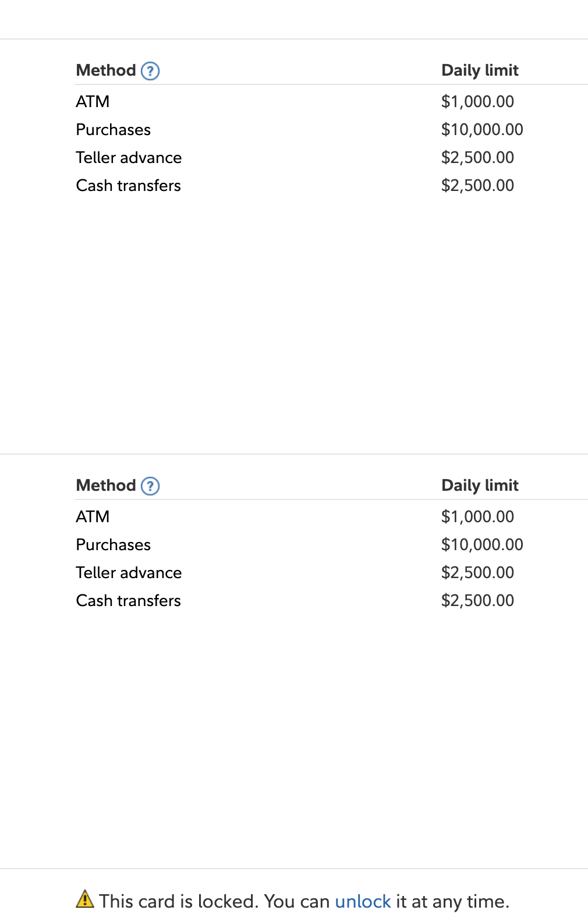
Task: Select the Method header in upper table
Action: [106, 70]
